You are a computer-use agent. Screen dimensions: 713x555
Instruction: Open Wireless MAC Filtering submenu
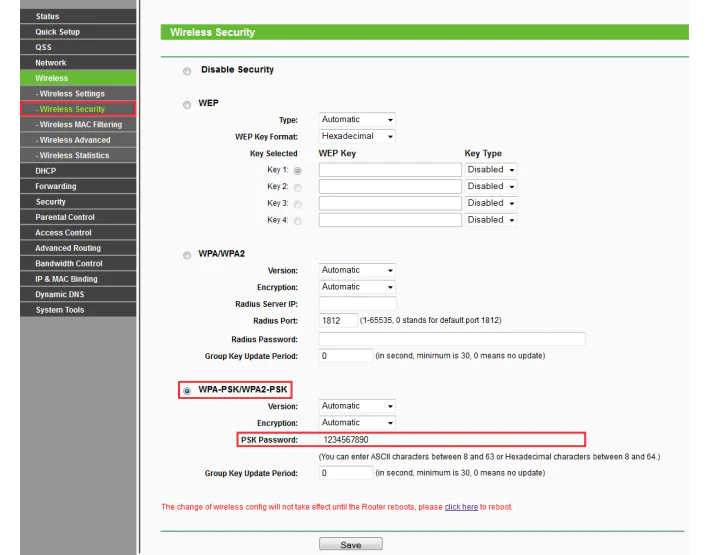pos(80,125)
